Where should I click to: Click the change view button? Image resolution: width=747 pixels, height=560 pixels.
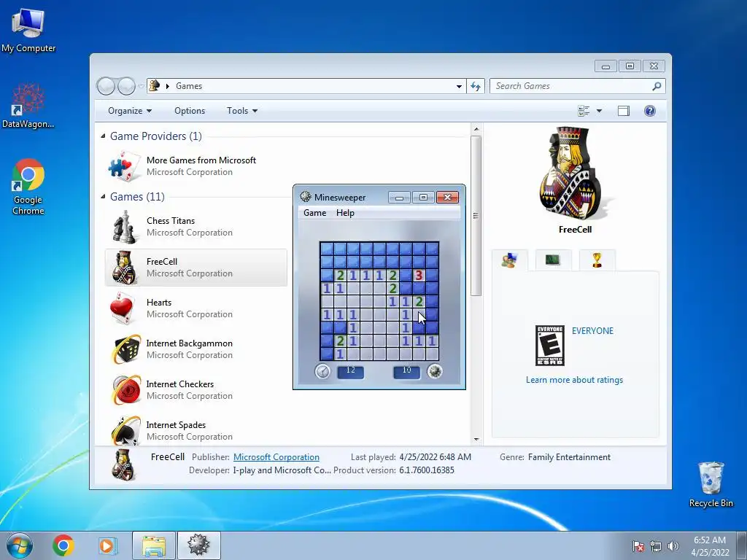click(584, 111)
